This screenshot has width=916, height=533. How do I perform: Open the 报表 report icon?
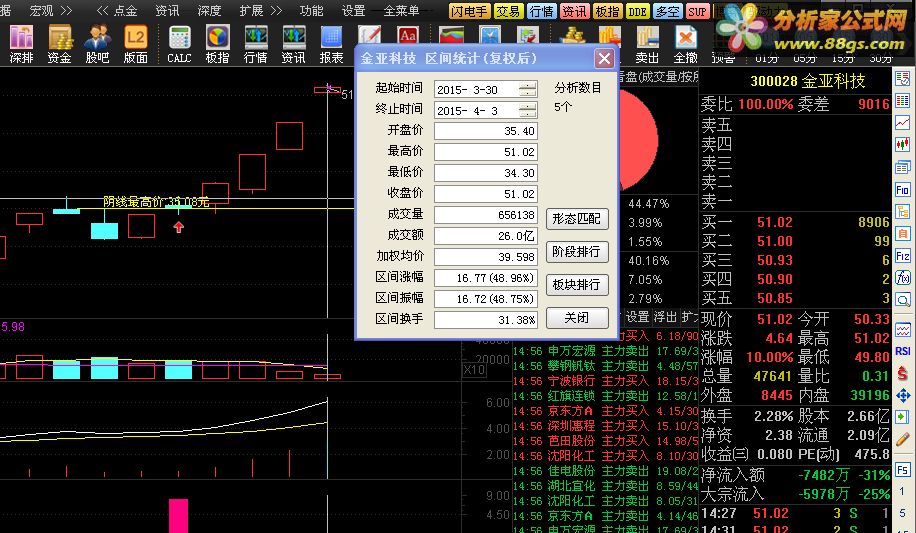point(331,44)
